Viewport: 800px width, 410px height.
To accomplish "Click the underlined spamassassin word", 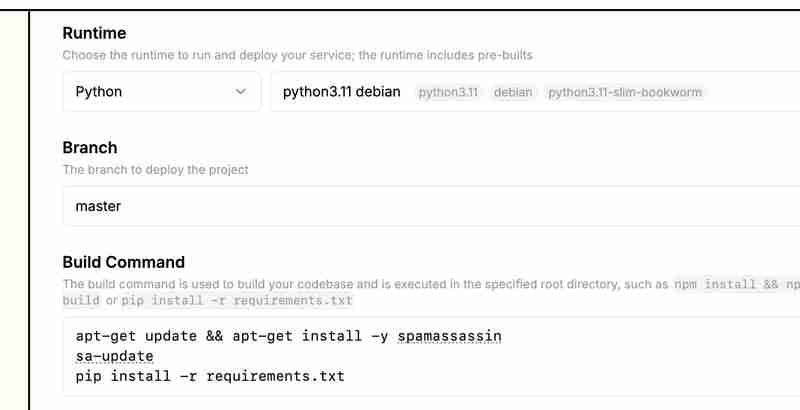I will tap(449, 336).
